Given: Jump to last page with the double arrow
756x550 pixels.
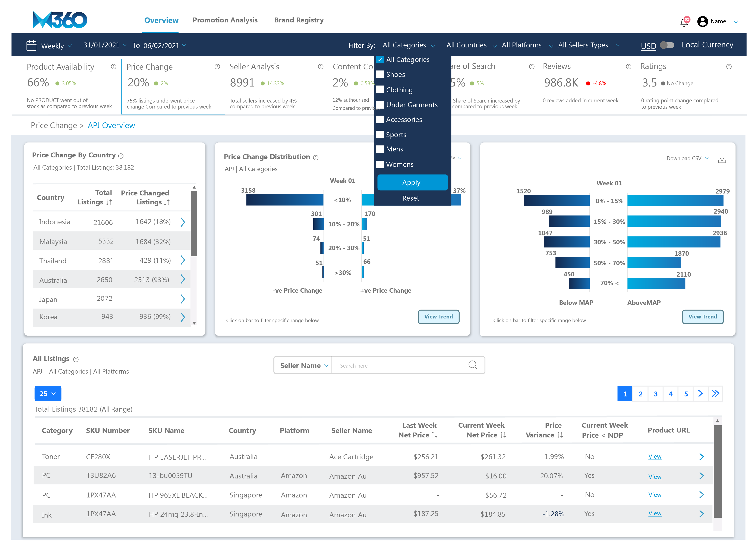Looking at the screenshot, I should 716,394.
